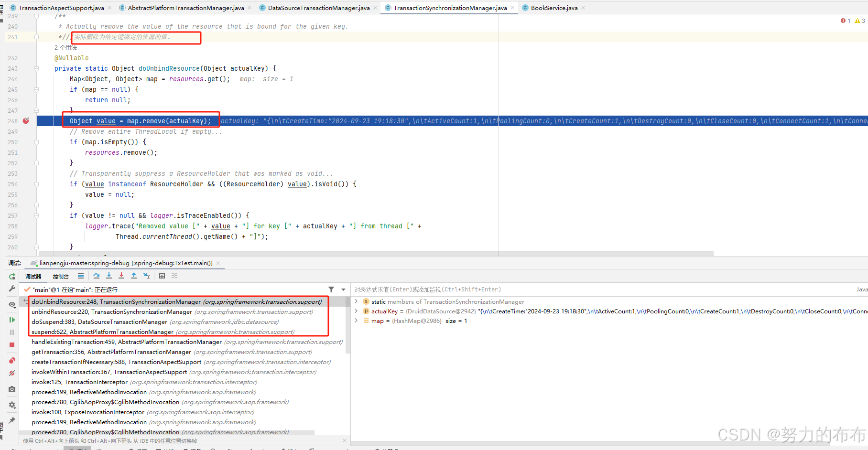Select frame createTransactionIfNecessary:588
Image resolution: width=868 pixels, height=450 pixels.
(181, 362)
